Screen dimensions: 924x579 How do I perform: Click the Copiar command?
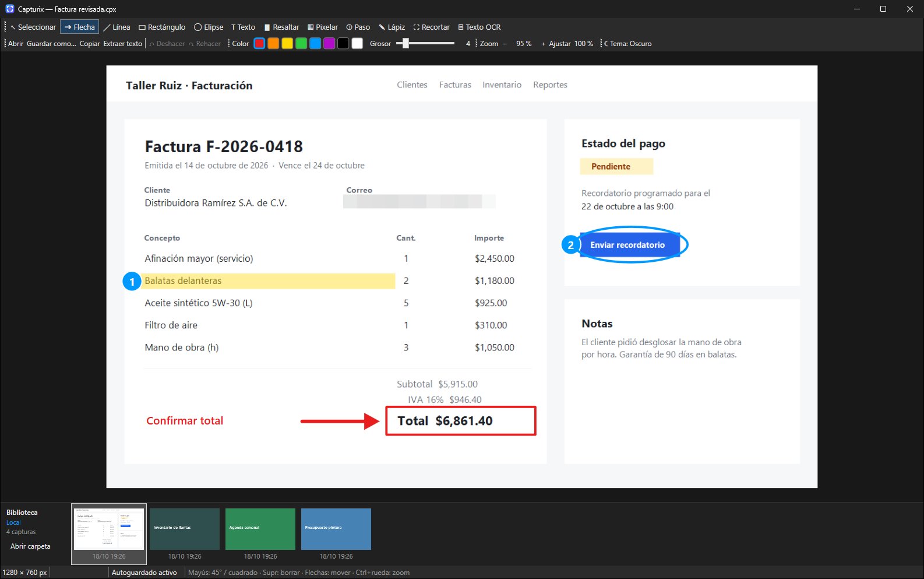click(90, 44)
